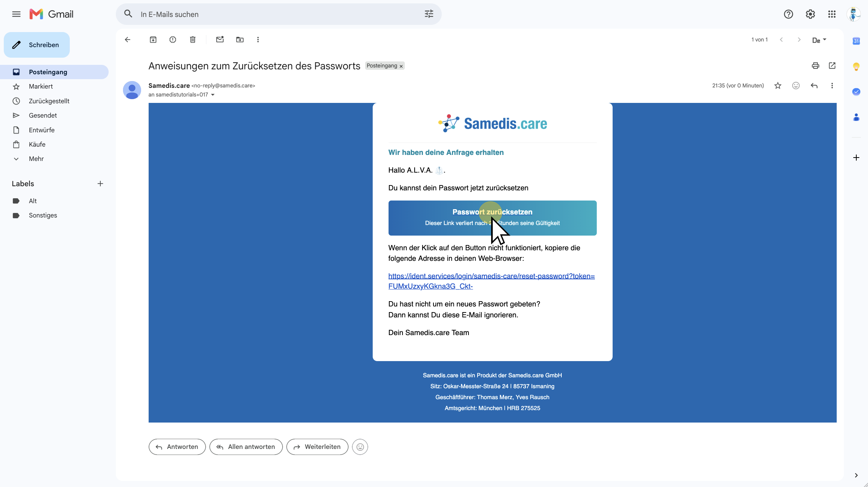Click Schreiben to compose an email
Image resolution: width=868 pixels, height=487 pixels.
click(x=37, y=45)
